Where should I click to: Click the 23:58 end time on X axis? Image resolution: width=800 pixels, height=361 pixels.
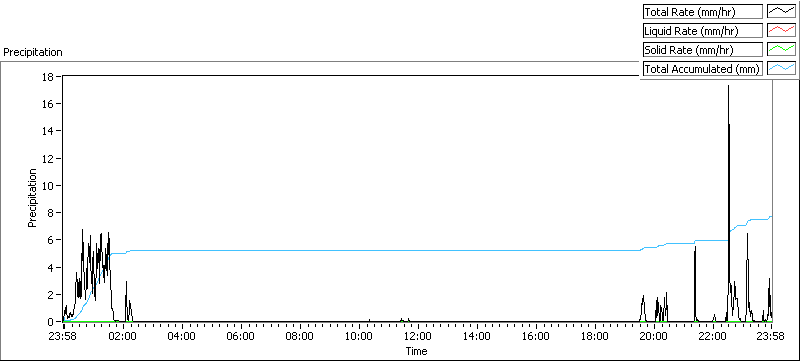[771, 336]
